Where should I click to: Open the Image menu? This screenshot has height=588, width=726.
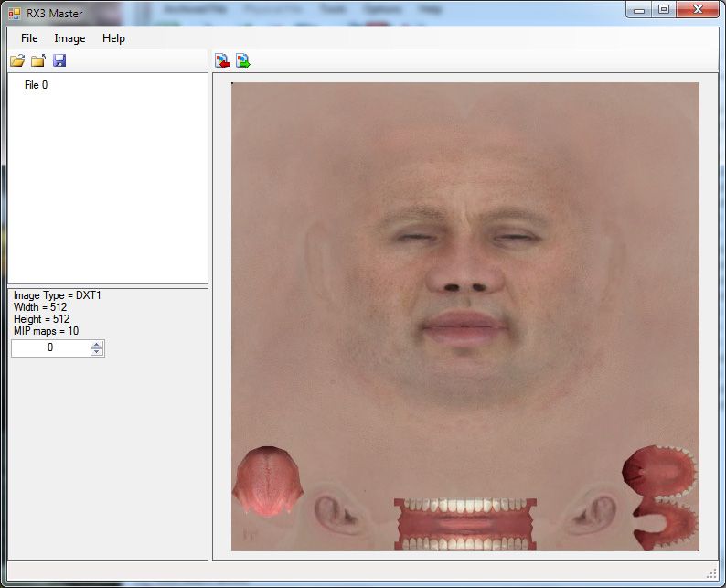coord(69,38)
